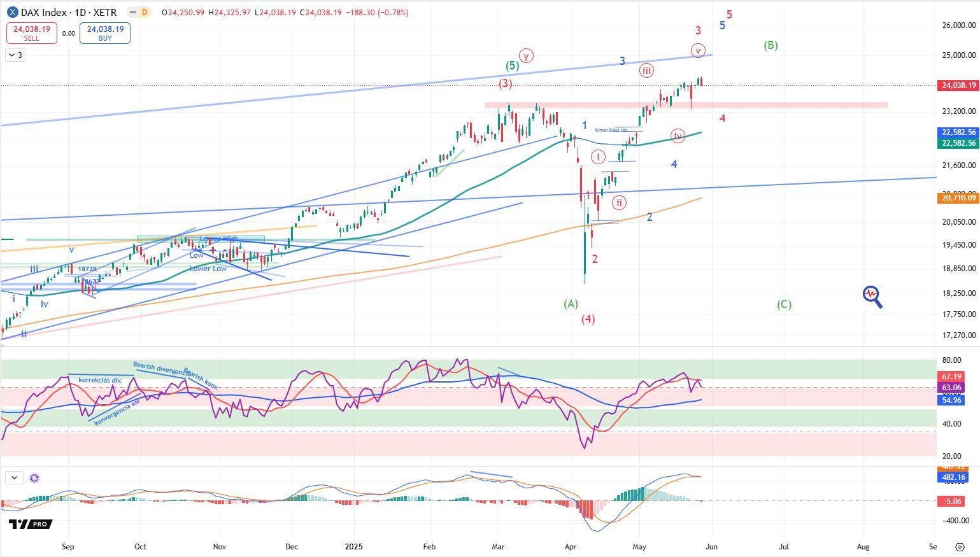Screen dimensions: 980x557
Task: Click the 'Aug' label on time axis
Action: click(863, 547)
